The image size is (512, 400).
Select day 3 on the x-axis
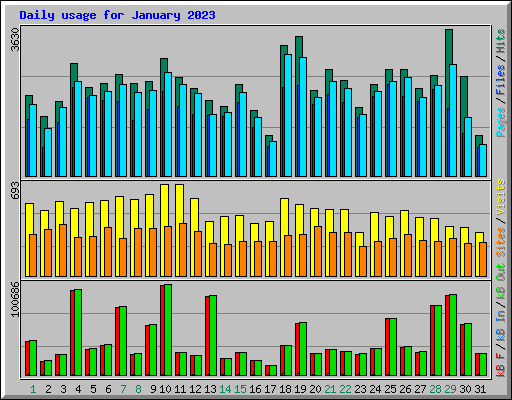click(x=63, y=389)
